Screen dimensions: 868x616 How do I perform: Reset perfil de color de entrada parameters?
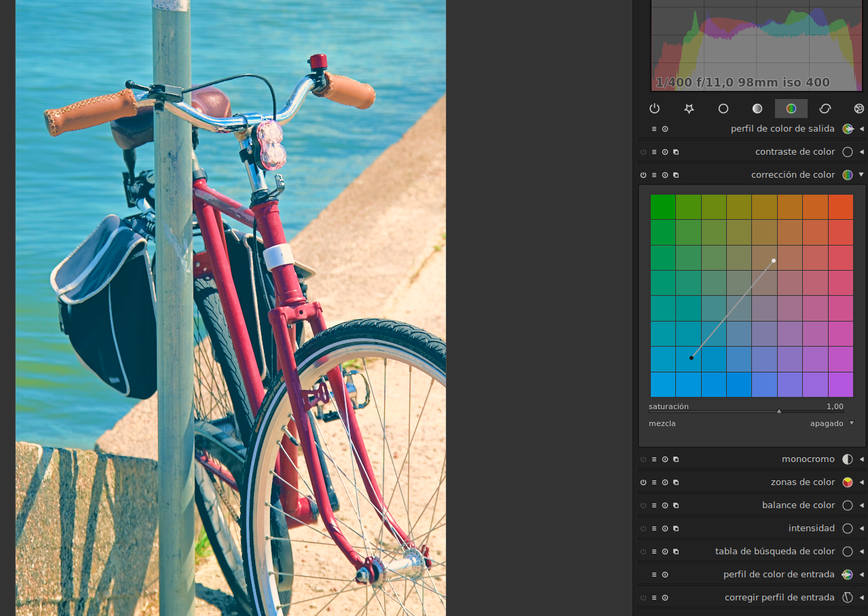click(665, 575)
